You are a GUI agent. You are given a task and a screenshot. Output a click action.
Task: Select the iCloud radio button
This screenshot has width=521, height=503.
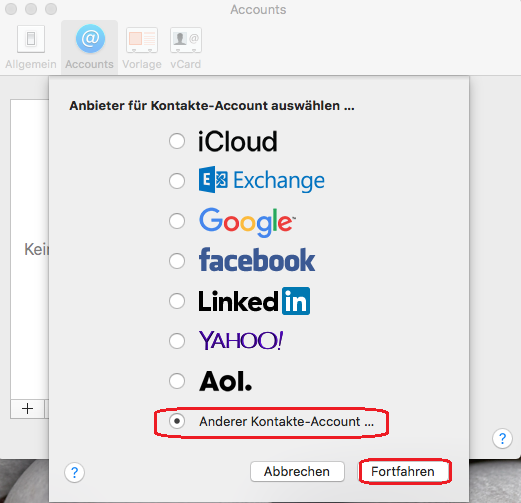(x=177, y=141)
